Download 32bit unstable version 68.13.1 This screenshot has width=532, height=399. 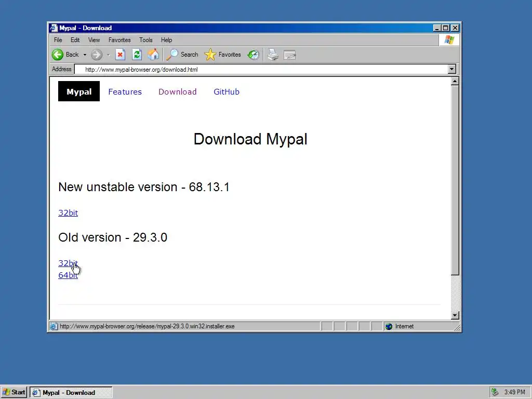(68, 212)
